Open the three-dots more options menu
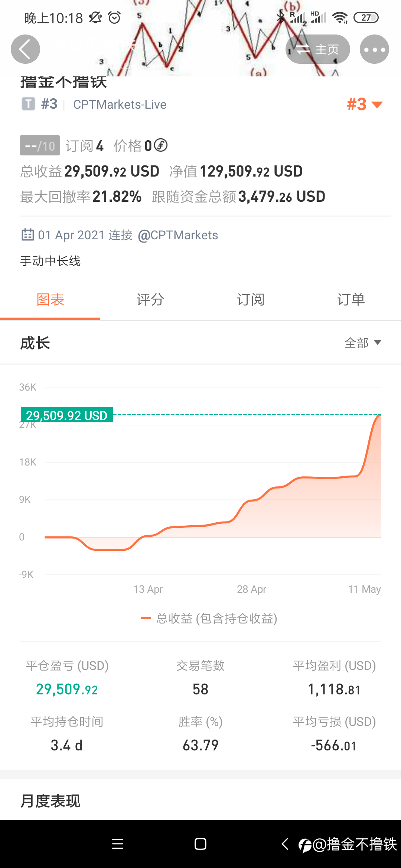Image resolution: width=401 pixels, height=868 pixels. (374, 49)
